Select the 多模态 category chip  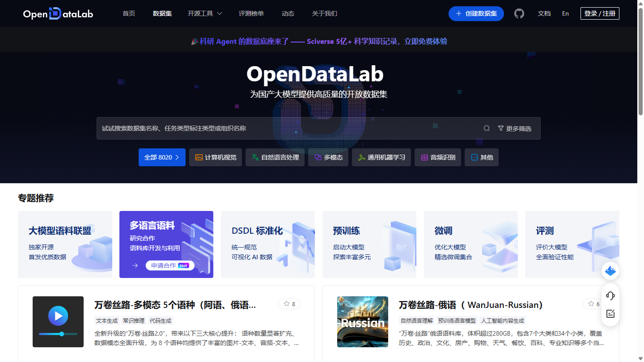point(328,157)
